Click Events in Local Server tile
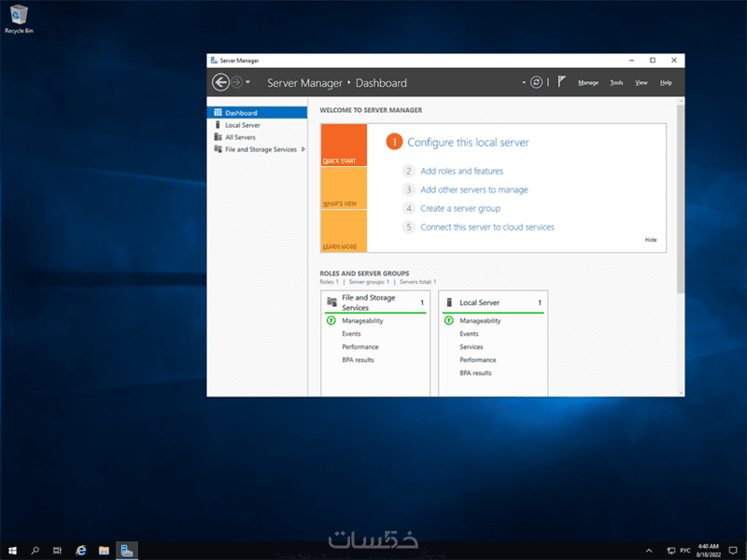The height and width of the screenshot is (560, 747). coord(469,334)
